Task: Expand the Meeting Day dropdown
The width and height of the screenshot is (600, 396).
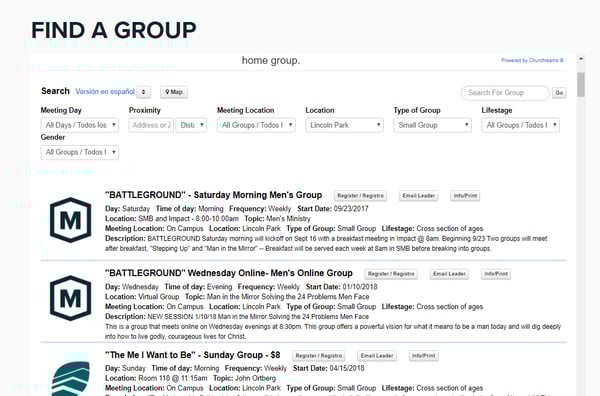Action: click(80, 125)
